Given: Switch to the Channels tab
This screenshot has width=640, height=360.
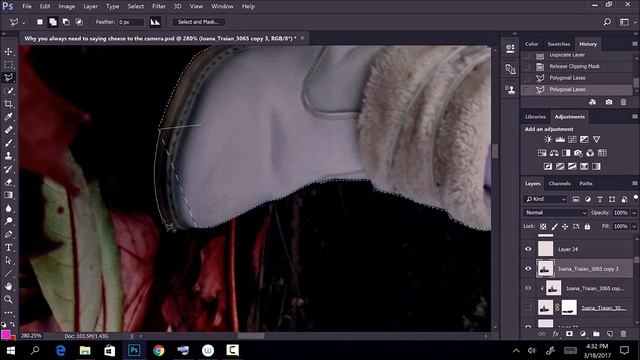Looking at the screenshot, I should click(559, 184).
